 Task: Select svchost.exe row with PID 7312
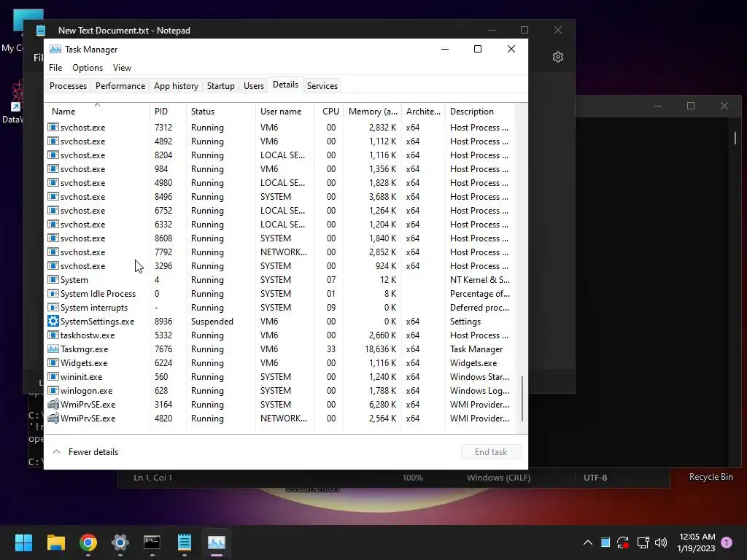(x=281, y=128)
